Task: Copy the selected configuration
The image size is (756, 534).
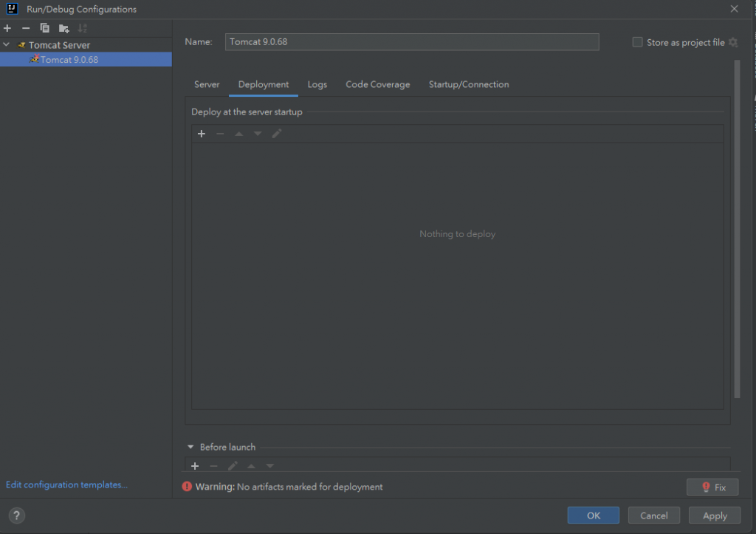Action: click(x=45, y=28)
